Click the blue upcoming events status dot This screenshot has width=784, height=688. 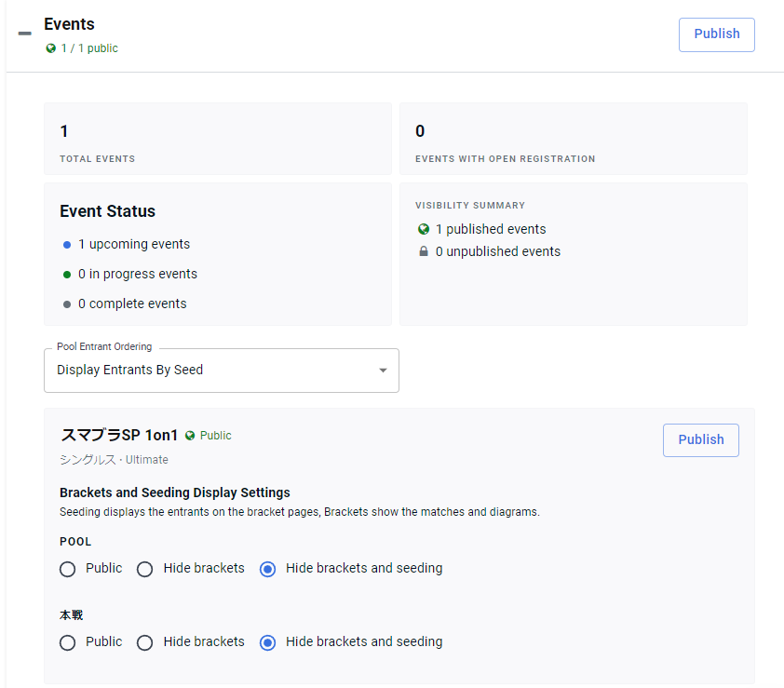point(67,245)
